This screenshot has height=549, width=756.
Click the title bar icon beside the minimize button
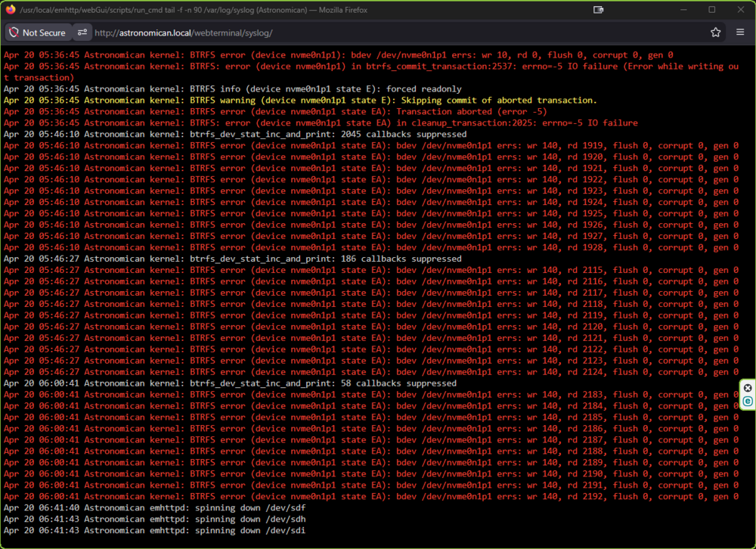point(598,10)
